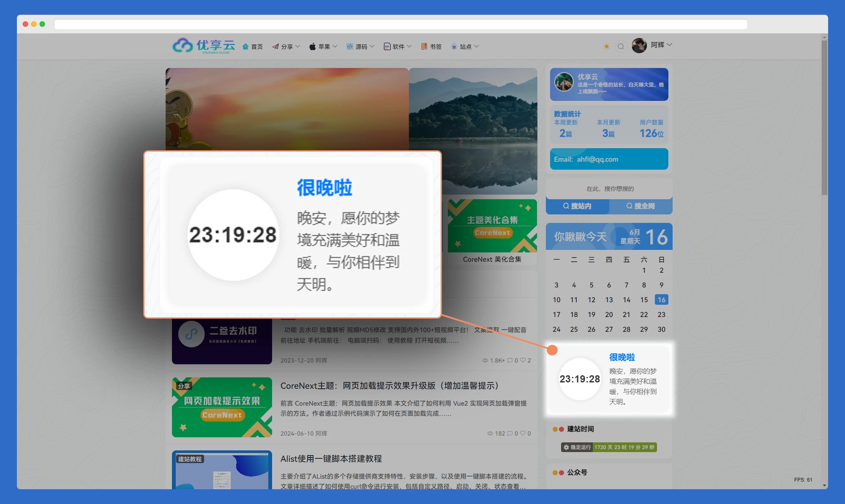Open Alist使用一键脚本搭建教程 article link
The width and height of the screenshot is (845, 504).
point(331,458)
